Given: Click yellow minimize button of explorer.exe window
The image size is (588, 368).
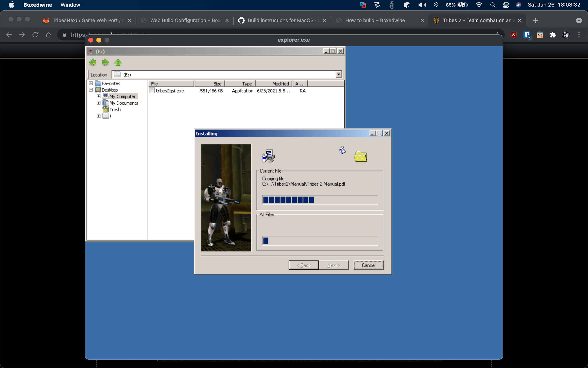Looking at the screenshot, I should (x=99, y=40).
